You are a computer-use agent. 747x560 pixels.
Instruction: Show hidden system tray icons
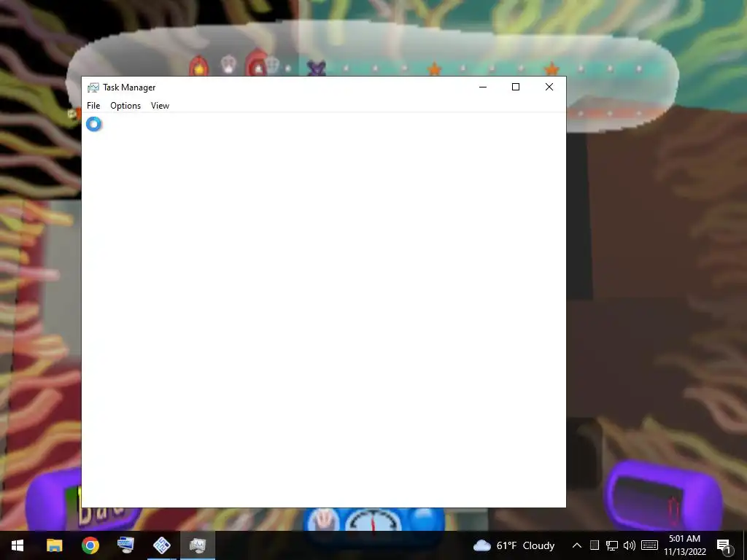point(576,545)
